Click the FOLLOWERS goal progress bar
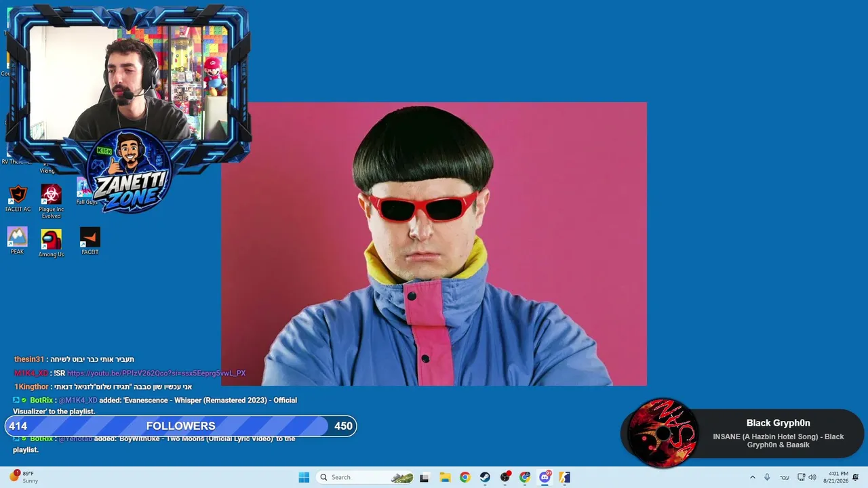The height and width of the screenshot is (488, 868). point(180,426)
